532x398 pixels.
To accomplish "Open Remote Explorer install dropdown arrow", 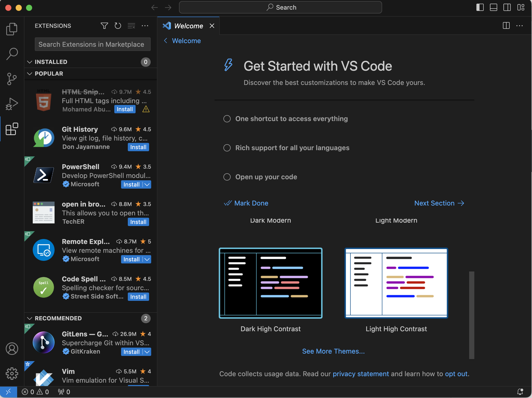I will tap(147, 259).
